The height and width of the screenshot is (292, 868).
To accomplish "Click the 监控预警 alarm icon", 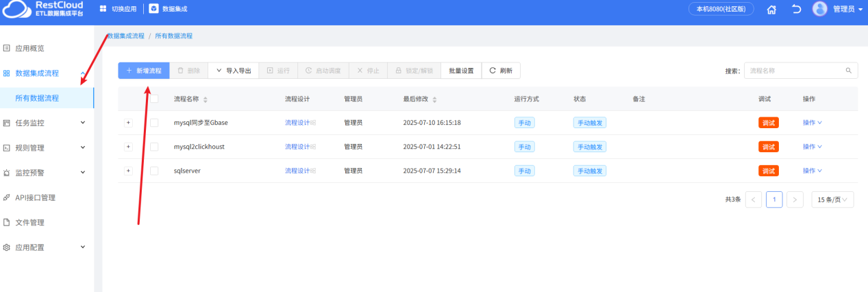I will tap(7, 173).
